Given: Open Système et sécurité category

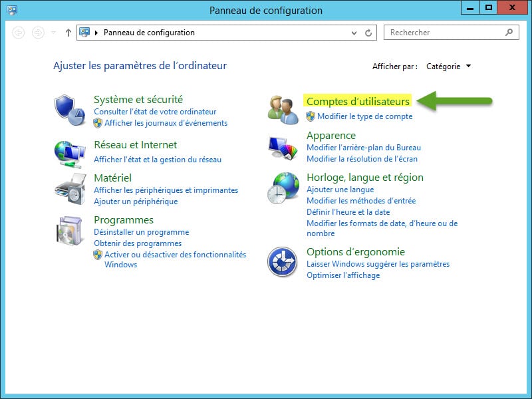Looking at the screenshot, I should (x=138, y=99).
